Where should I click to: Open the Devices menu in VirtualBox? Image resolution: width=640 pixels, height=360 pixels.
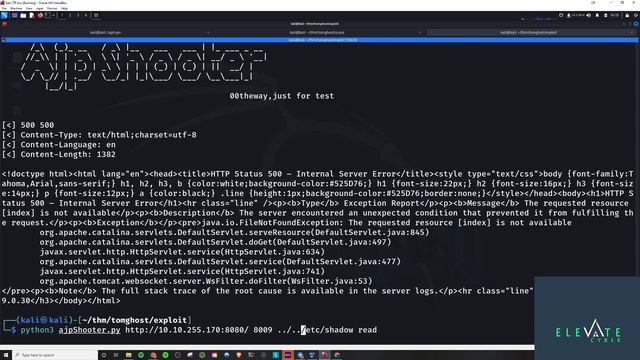(x=52, y=8)
